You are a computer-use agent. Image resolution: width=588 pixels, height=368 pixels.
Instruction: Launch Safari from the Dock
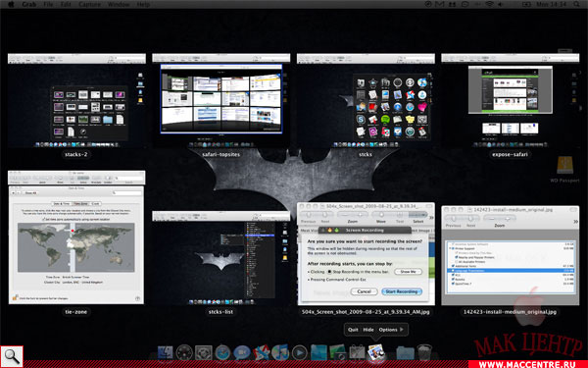(x=222, y=353)
